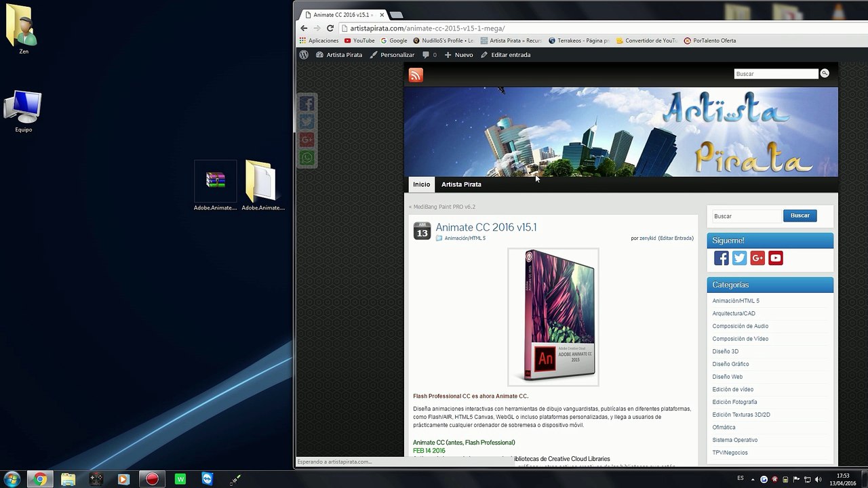Open the Diseño 3D category
Image resolution: width=868 pixels, height=488 pixels.
(x=726, y=352)
